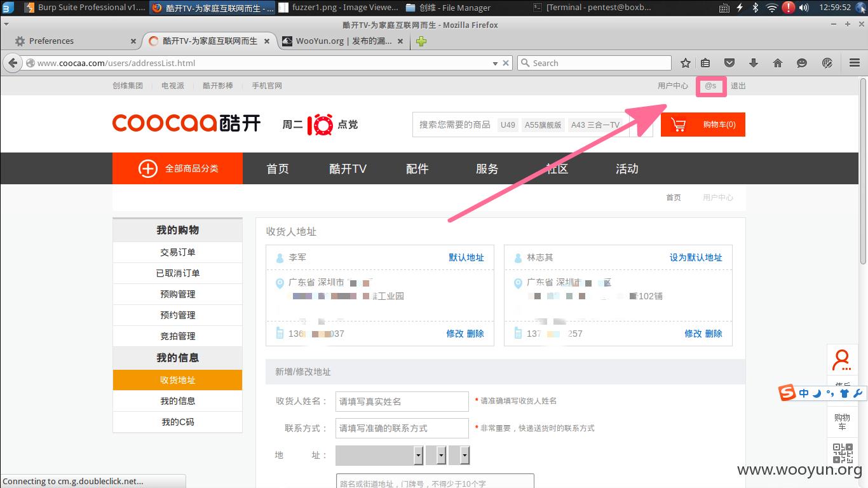Viewport: 868px width, 488px height.
Task: Go back using Firefox back arrow
Action: pos(13,63)
